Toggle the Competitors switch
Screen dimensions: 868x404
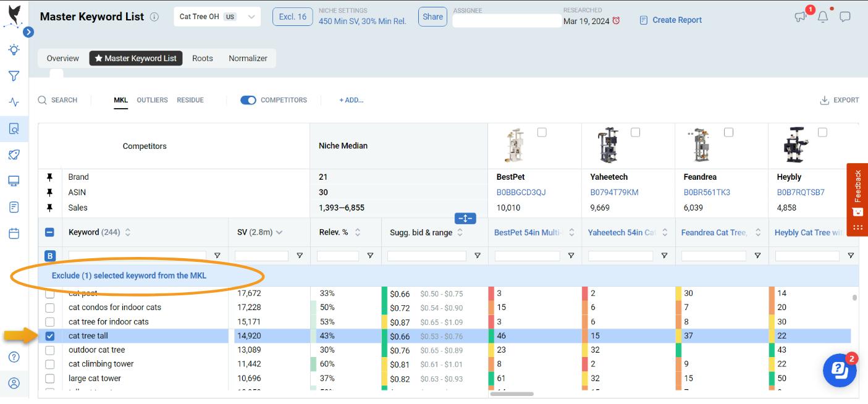tap(248, 100)
